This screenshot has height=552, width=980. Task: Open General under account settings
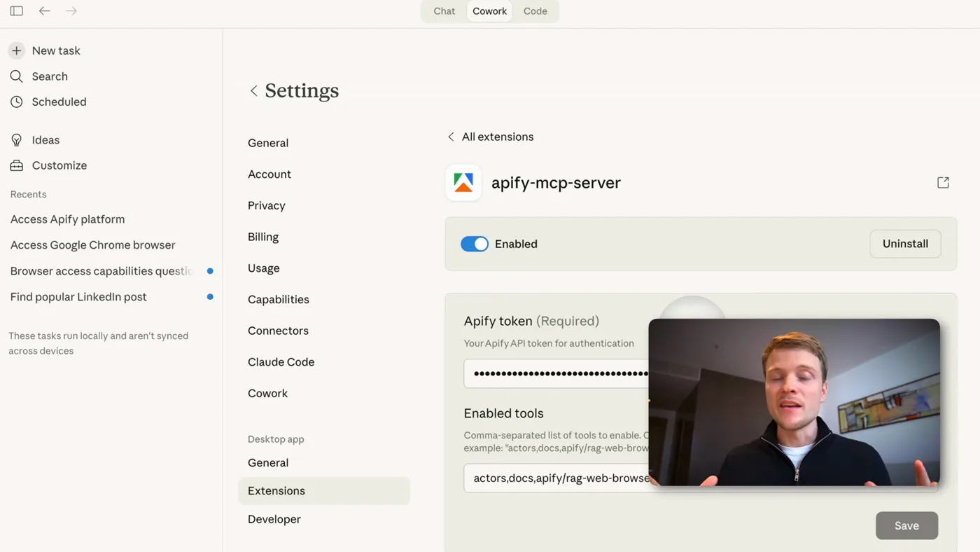[268, 143]
